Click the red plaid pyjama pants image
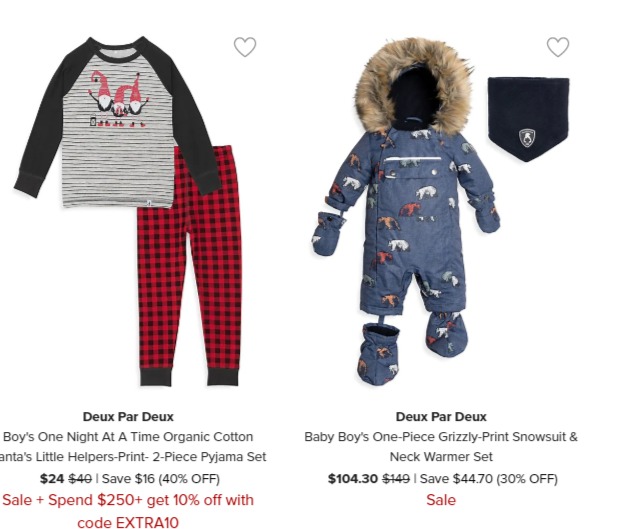This screenshot has width=638, height=529. coord(190,266)
